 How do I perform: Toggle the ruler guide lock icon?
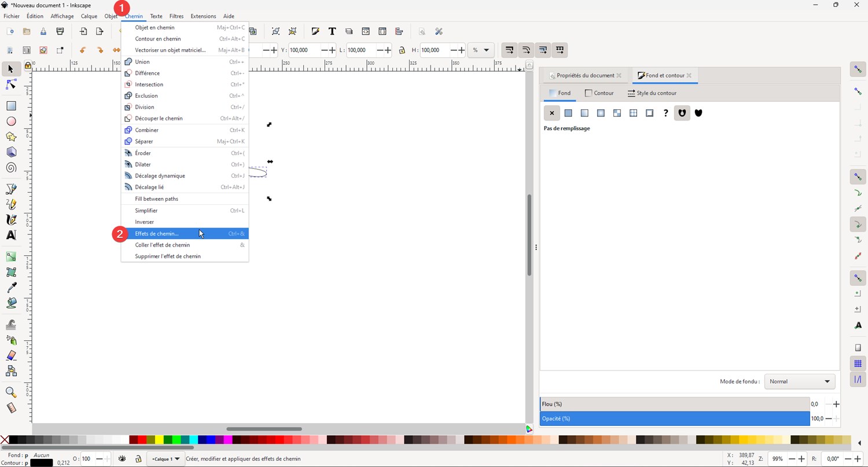tap(28, 65)
